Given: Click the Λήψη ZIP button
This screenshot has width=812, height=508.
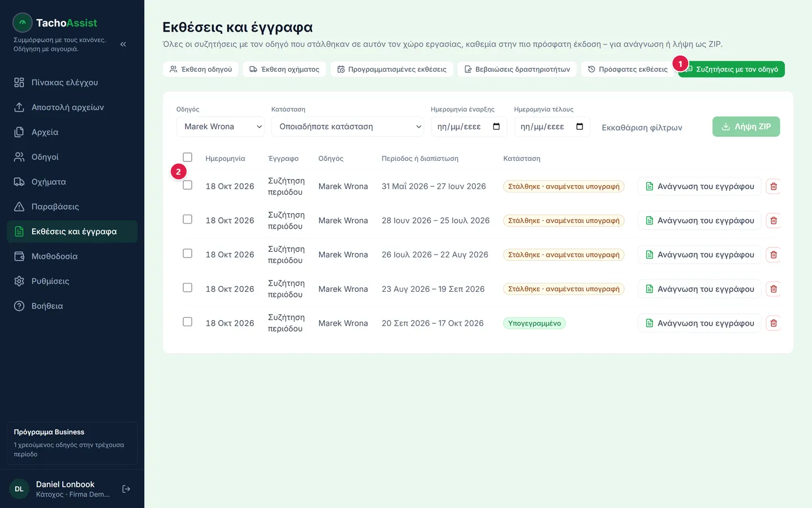Looking at the screenshot, I should point(746,126).
